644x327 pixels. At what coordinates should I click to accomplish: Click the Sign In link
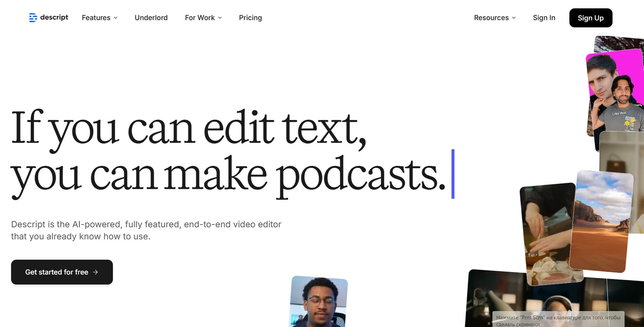click(544, 18)
